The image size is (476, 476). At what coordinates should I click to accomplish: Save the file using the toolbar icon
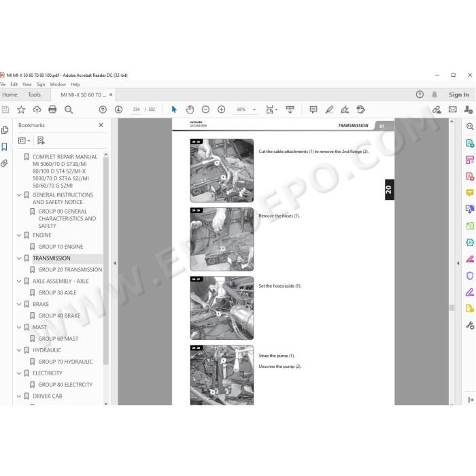tap(5, 109)
